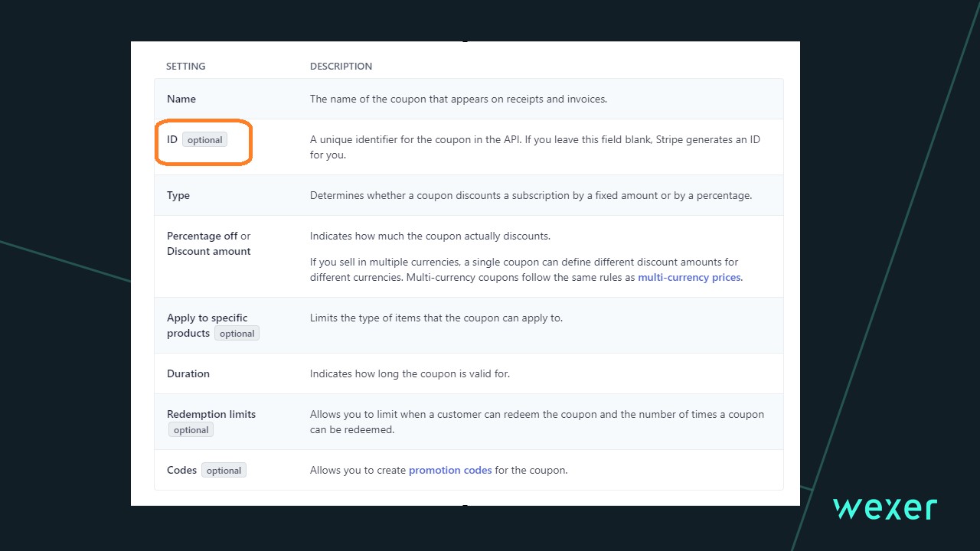Click the Redemption limits label
980x551 pixels.
tap(211, 414)
